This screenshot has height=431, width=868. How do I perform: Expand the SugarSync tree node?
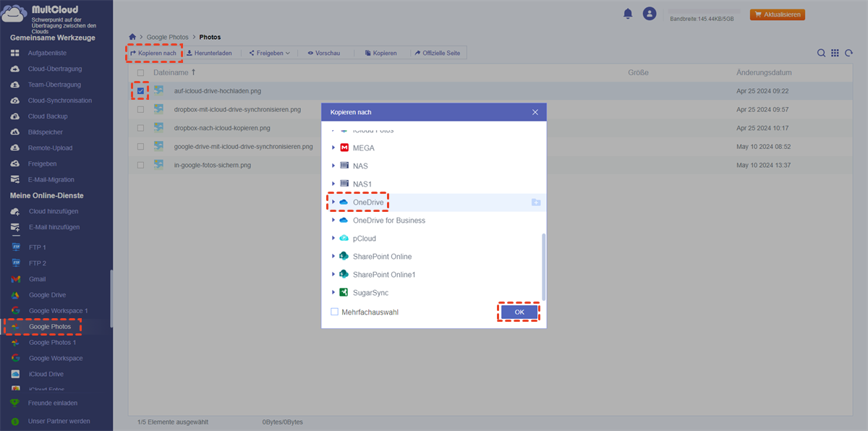tap(333, 293)
